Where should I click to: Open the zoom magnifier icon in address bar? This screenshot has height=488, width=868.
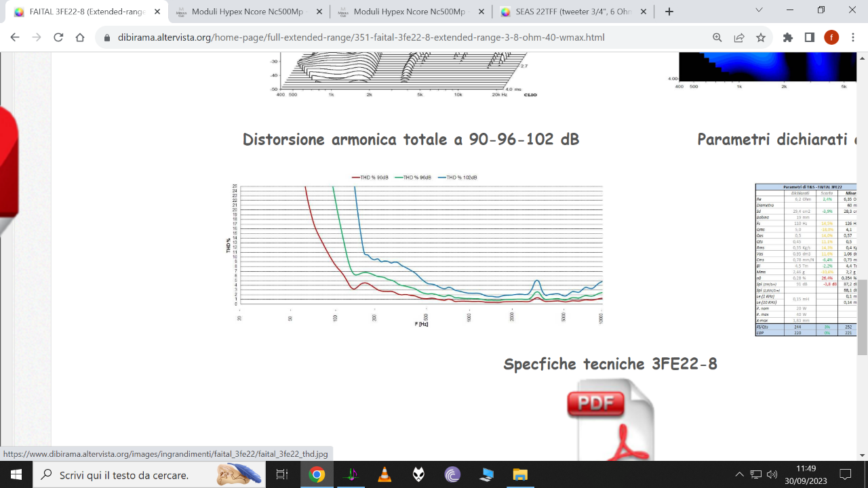[x=717, y=38]
